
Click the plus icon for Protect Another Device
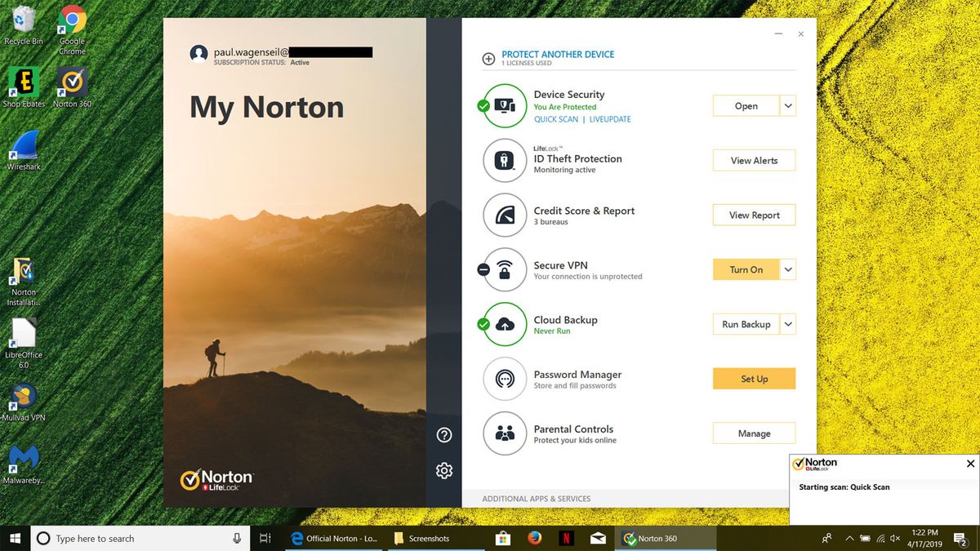(488, 59)
